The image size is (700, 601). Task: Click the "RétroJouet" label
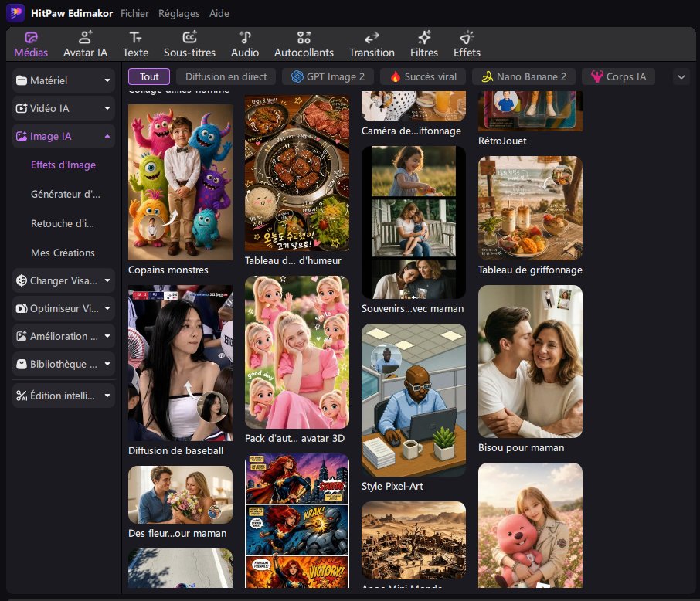(x=502, y=141)
